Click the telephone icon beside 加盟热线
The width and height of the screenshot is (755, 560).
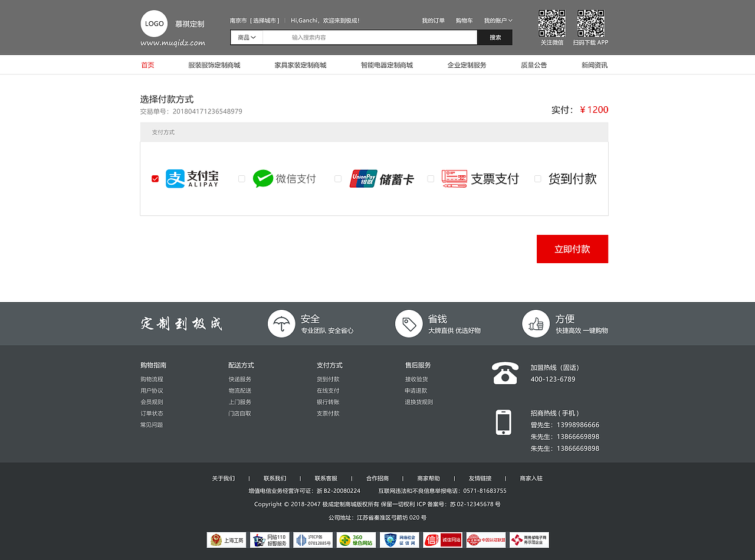pos(504,372)
